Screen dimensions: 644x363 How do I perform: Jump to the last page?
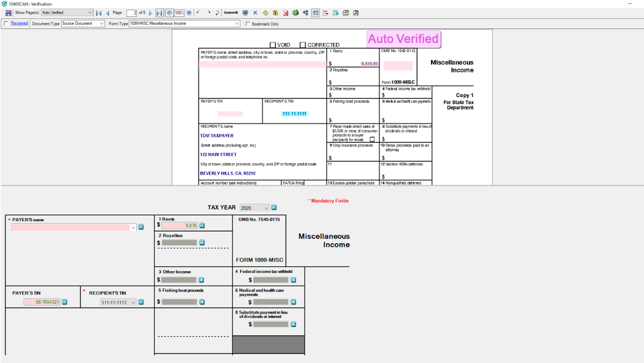click(x=159, y=12)
